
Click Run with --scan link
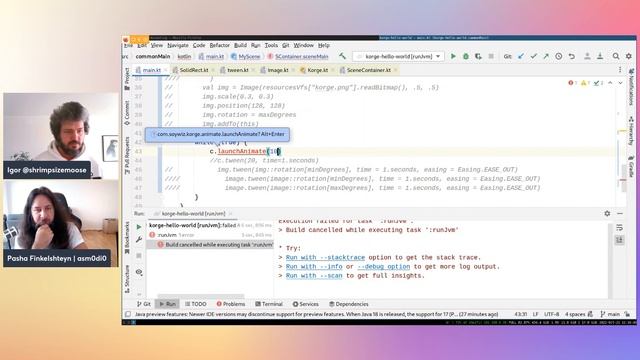tap(314, 276)
